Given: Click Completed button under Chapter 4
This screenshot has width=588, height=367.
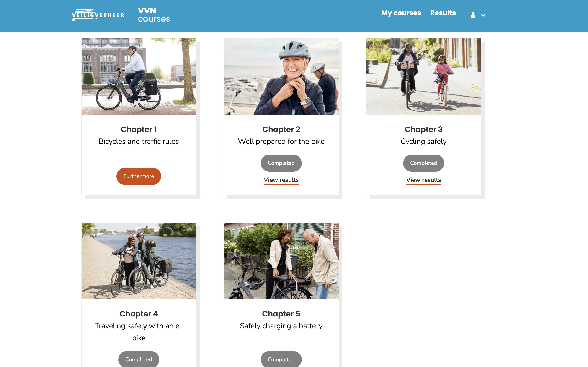Looking at the screenshot, I should [139, 359].
